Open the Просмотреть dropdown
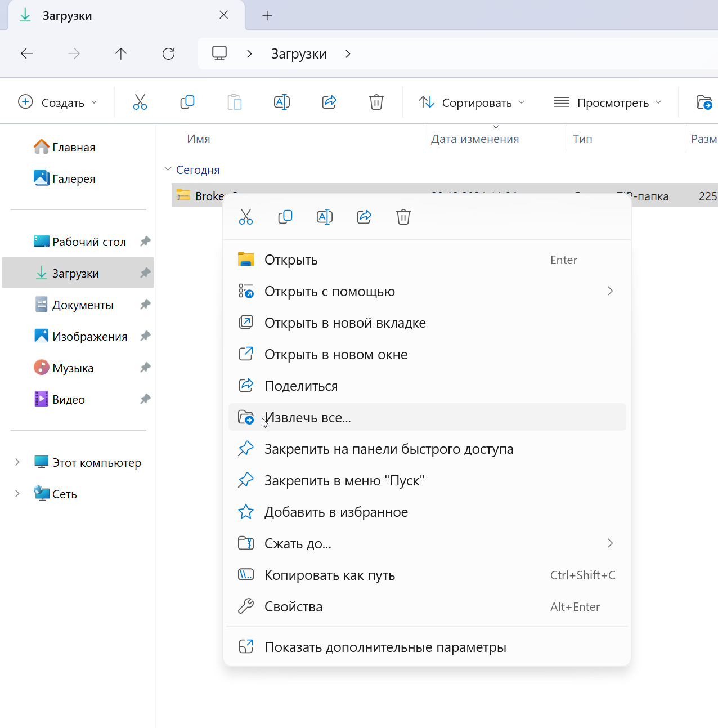This screenshot has width=718, height=728. 608,102
